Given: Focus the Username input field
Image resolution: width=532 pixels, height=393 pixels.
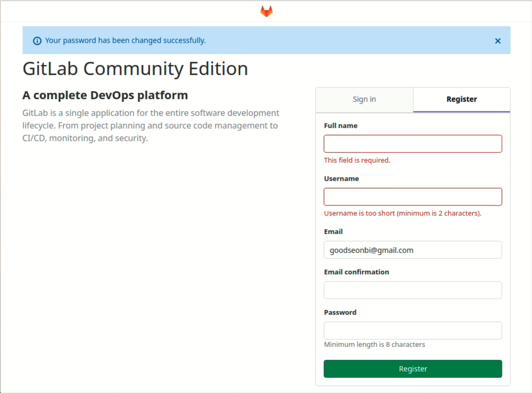Looking at the screenshot, I should pyautogui.click(x=413, y=197).
